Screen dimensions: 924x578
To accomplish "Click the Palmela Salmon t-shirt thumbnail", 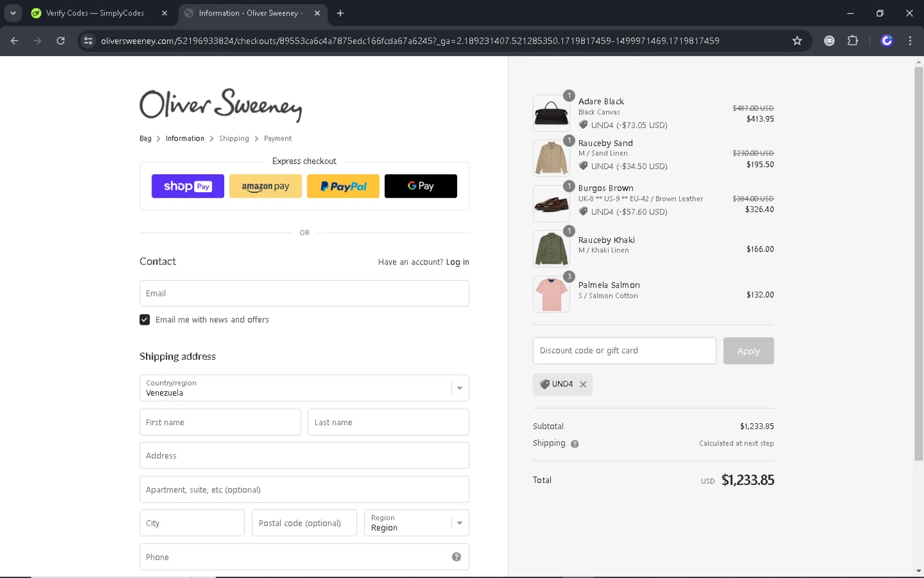I will click(551, 294).
